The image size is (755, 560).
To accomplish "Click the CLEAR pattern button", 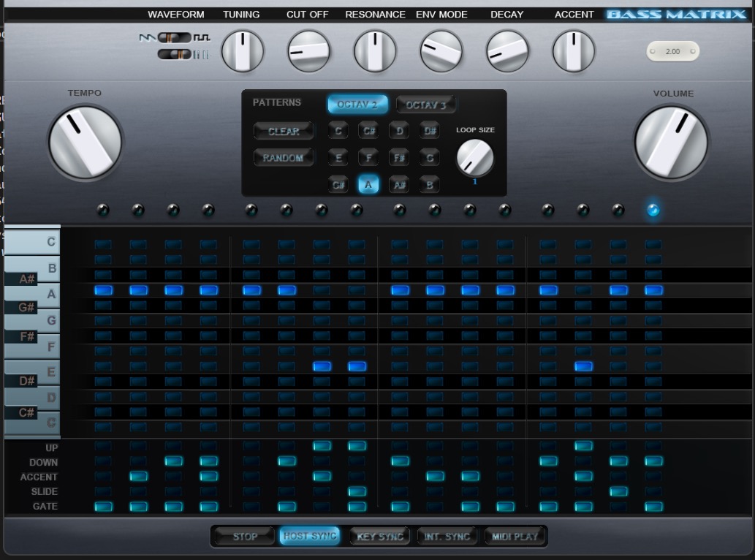I will [284, 131].
